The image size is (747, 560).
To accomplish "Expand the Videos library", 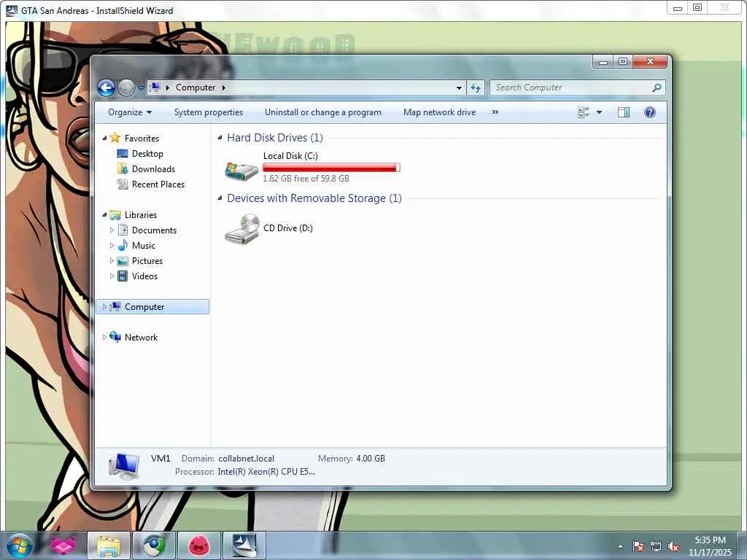I will coord(112,276).
